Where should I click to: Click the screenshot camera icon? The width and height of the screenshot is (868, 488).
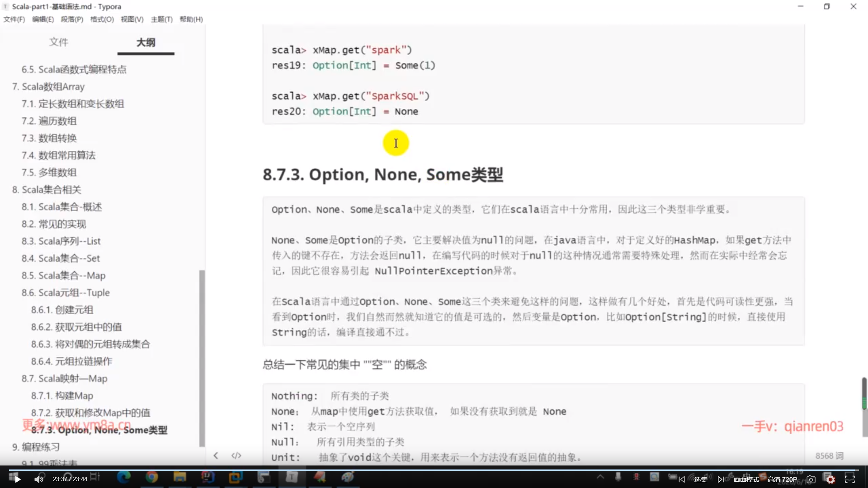click(811, 479)
